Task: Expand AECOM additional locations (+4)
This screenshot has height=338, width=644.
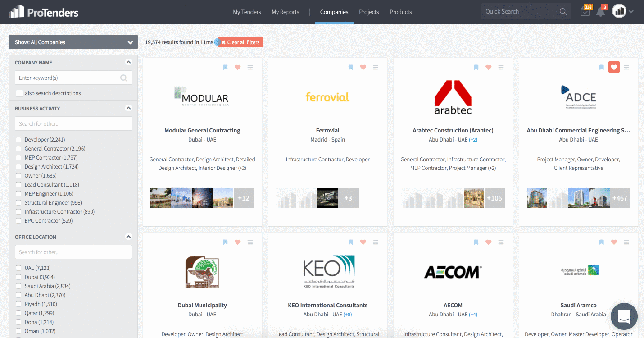Action: click(473, 315)
